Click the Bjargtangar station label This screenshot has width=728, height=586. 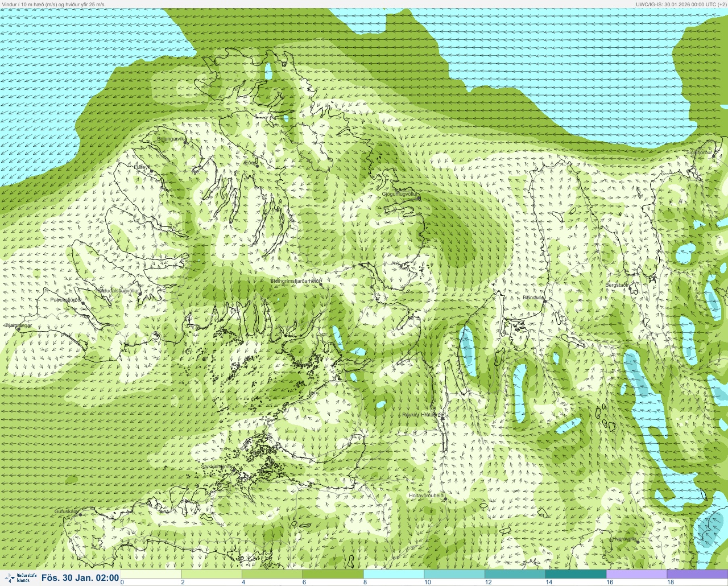[x=18, y=325]
